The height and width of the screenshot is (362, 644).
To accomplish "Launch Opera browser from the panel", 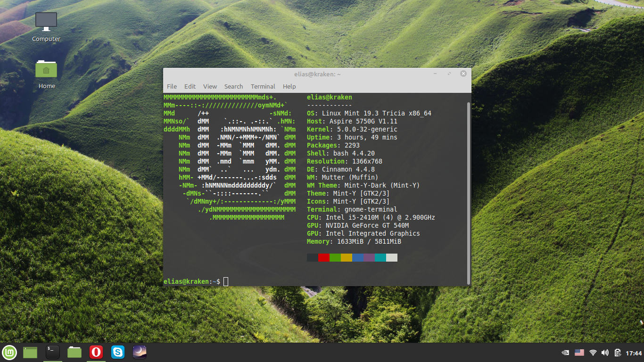I will point(96,352).
